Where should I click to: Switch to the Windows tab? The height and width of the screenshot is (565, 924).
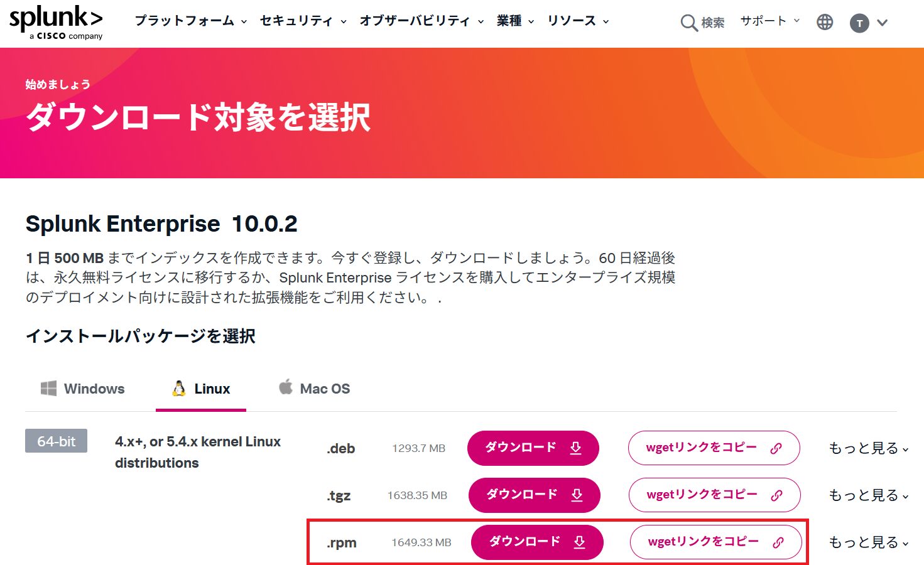click(83, 389)
